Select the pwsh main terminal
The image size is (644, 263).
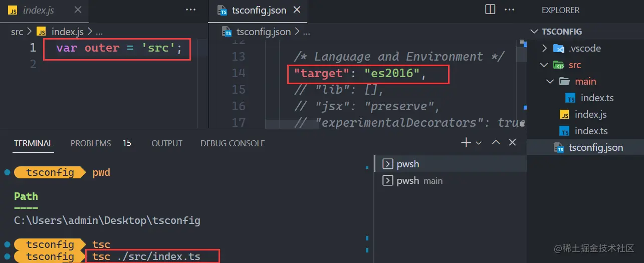pyautogui.click(x=451, y=180)
